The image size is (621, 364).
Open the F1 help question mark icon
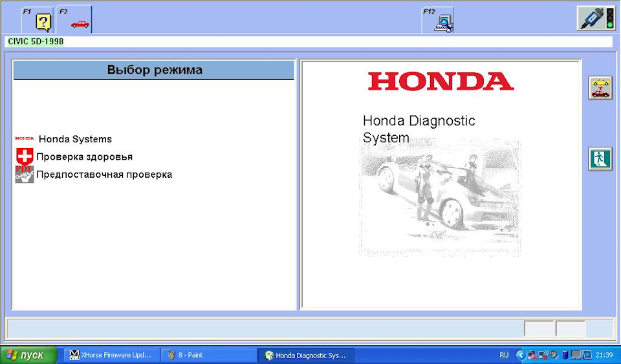pyautogui.click(x=43, y=23)
